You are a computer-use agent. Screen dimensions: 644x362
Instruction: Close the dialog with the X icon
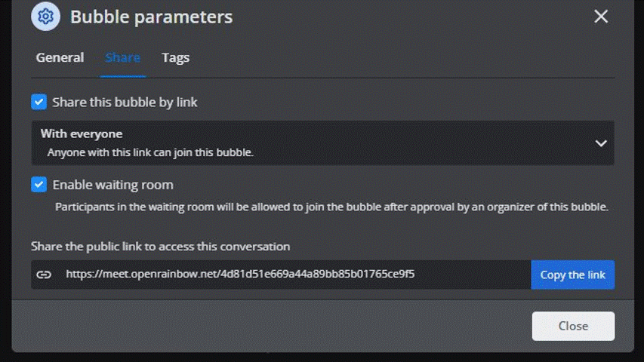point(601,17)
